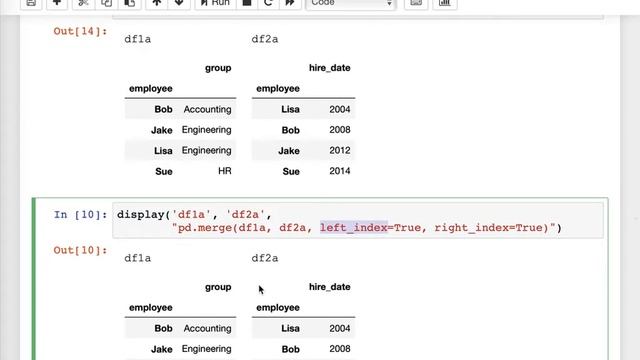Screen dimensions: 640x360
Task: Click the hire_date column header in Out[14]
Action: click(x=329, y=68)
